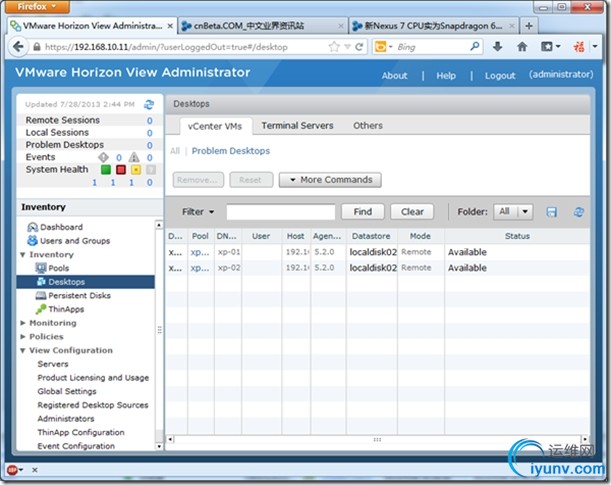Viewport: 611px width, 485px height.
Task: Switch to the vCenter VMs tab
Action: 215,126
